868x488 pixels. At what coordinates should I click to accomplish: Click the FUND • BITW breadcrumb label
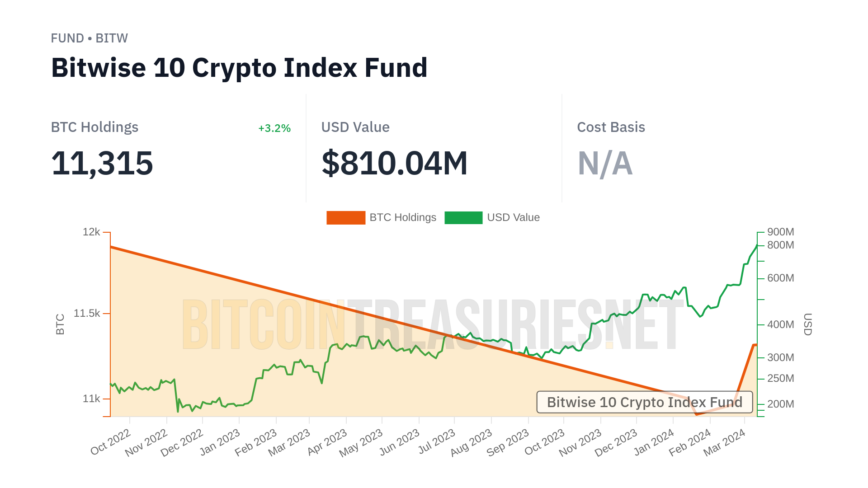(x=89, y=38)
